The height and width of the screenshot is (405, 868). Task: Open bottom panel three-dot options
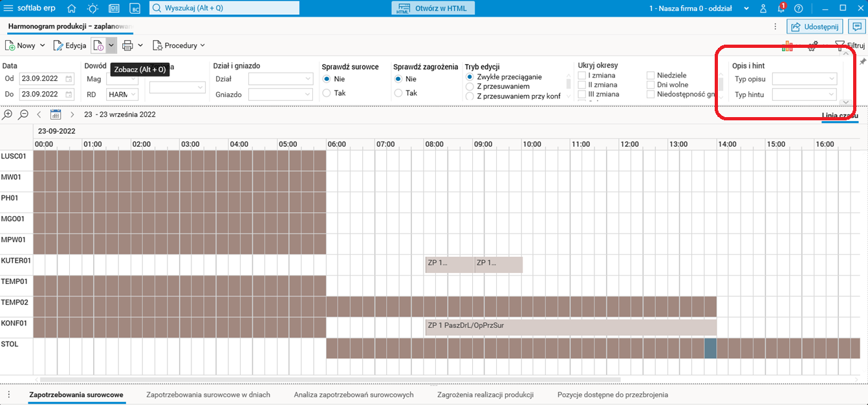[8, 395]
